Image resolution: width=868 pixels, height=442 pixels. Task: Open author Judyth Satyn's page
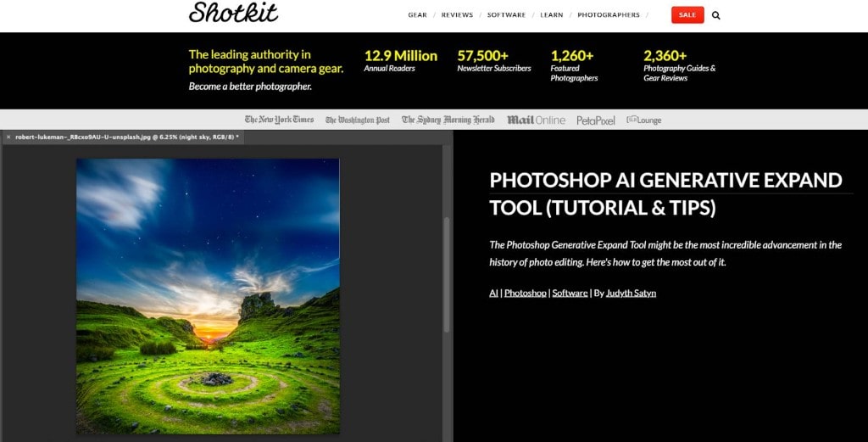point(631,293)
